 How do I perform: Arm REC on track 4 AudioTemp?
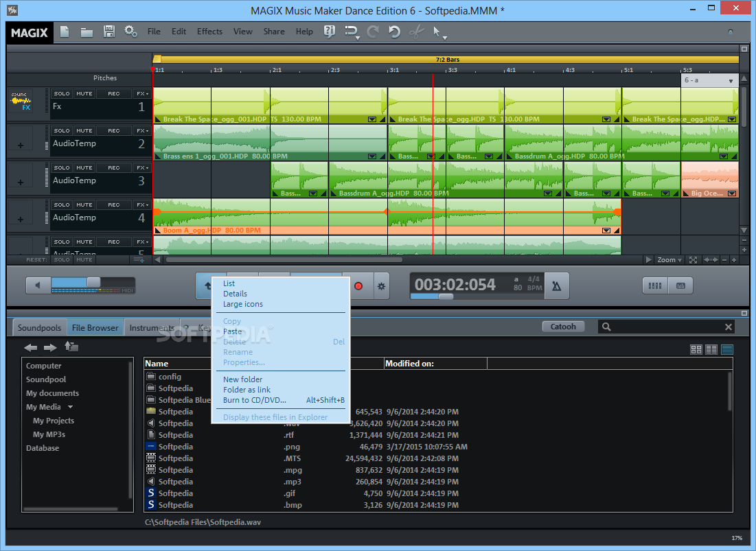pyautogui.click(x=114, y=204)
